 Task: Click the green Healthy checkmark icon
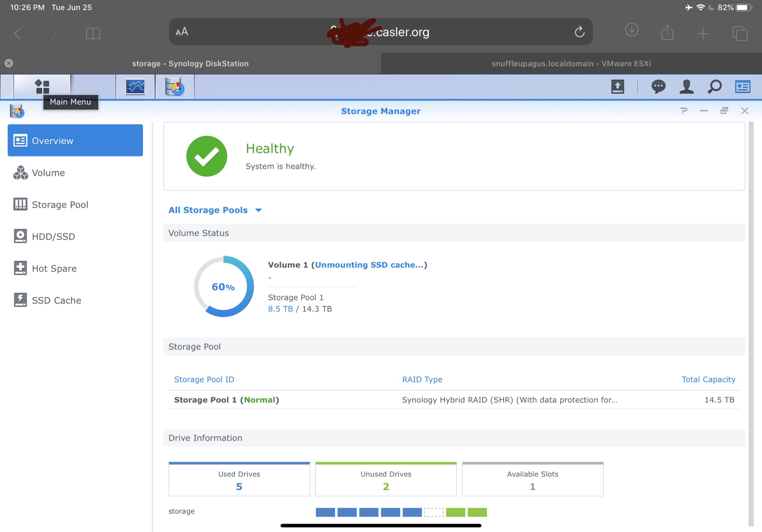click(207, 156)
